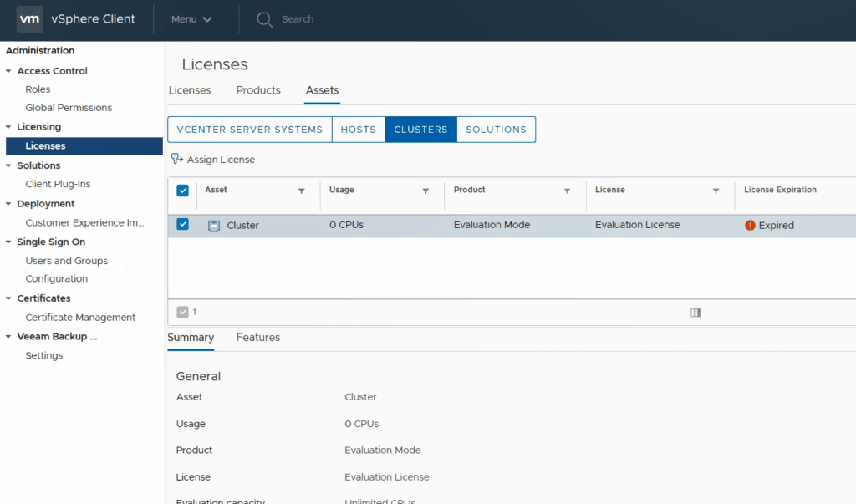Click the 'Evaluation License' table cell
Screen dimensions: 856x504
point(638,225)
